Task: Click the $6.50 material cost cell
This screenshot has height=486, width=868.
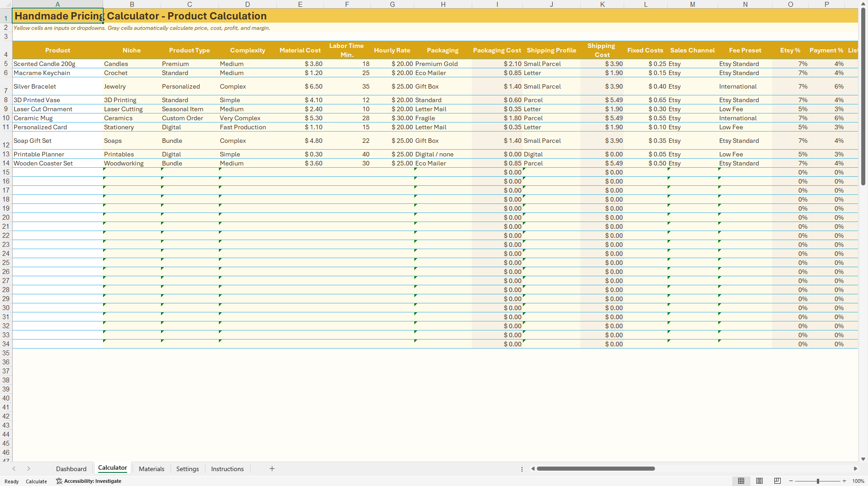Action: click(300, 86)
